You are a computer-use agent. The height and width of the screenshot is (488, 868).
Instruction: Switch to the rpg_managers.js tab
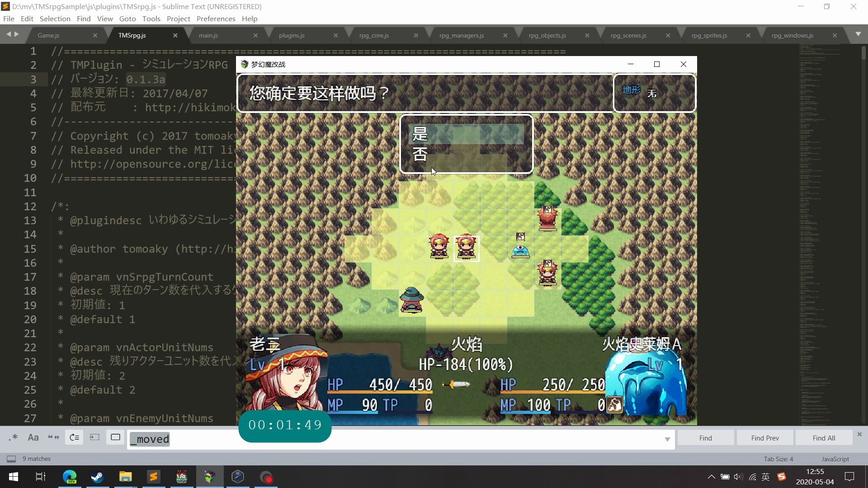[461, 35]
